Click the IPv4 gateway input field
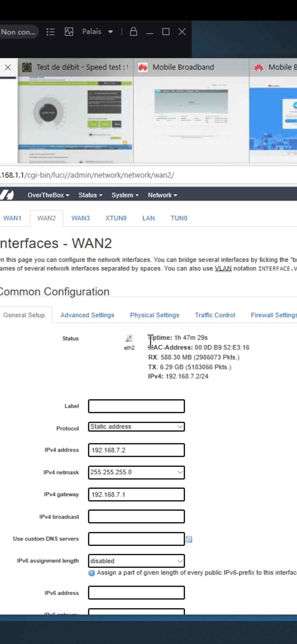 click(136, 495)
